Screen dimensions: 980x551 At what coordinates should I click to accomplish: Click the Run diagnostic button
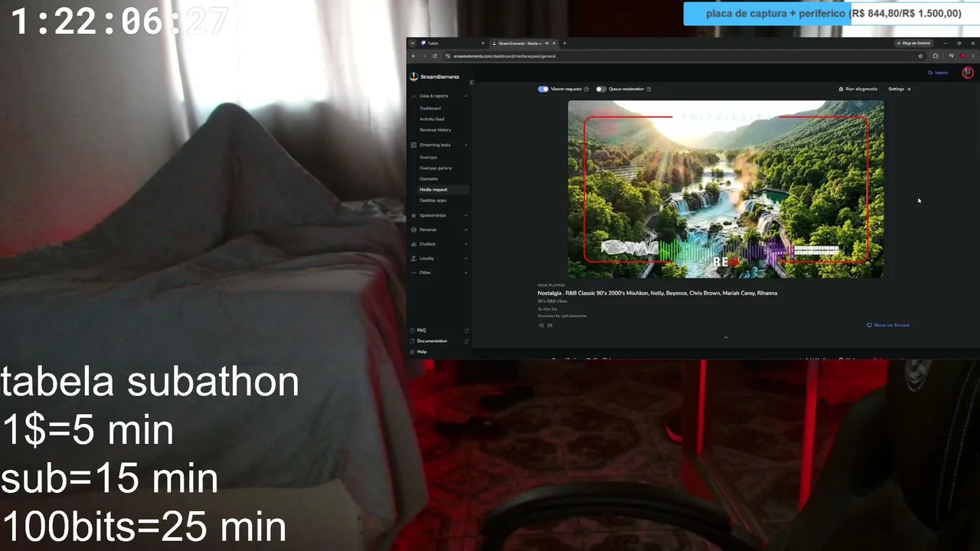858,89
